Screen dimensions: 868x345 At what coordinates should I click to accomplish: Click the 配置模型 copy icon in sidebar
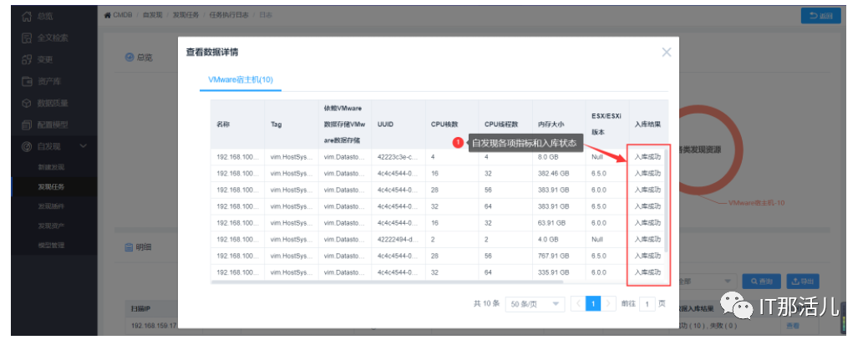click(x=27, y=125)
